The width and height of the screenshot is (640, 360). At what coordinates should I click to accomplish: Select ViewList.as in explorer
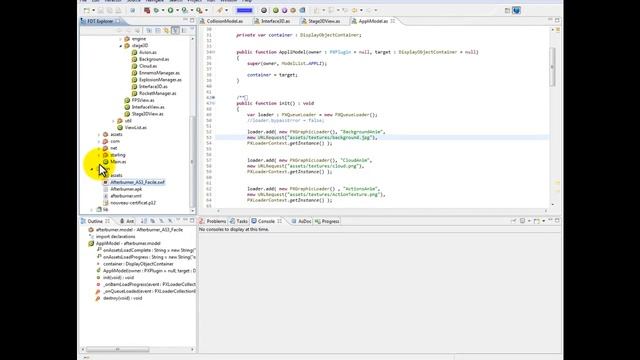tap(136, 127)
